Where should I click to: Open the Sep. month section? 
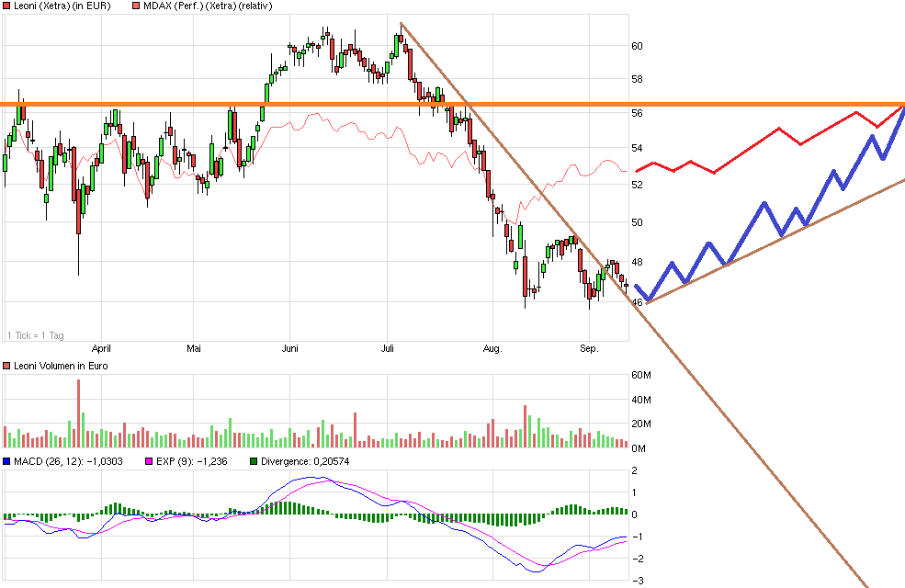point(588,348)
